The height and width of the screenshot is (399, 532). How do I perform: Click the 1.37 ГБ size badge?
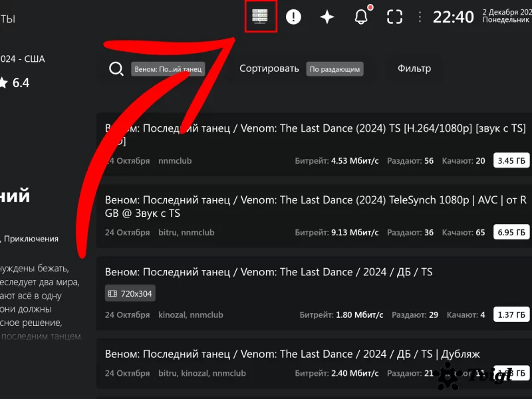pos(511,315)
